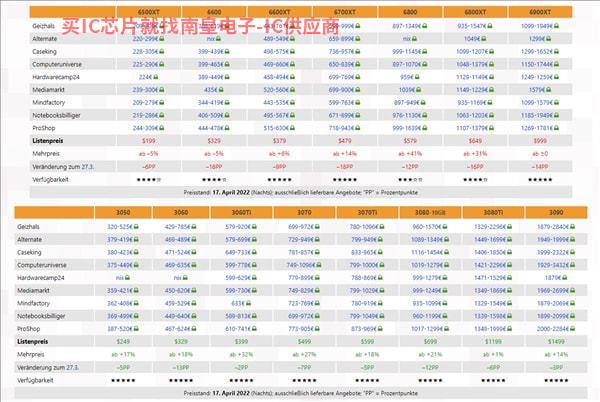Click the lock icon beside ProShop's 6700XT price

pos(357,128)
